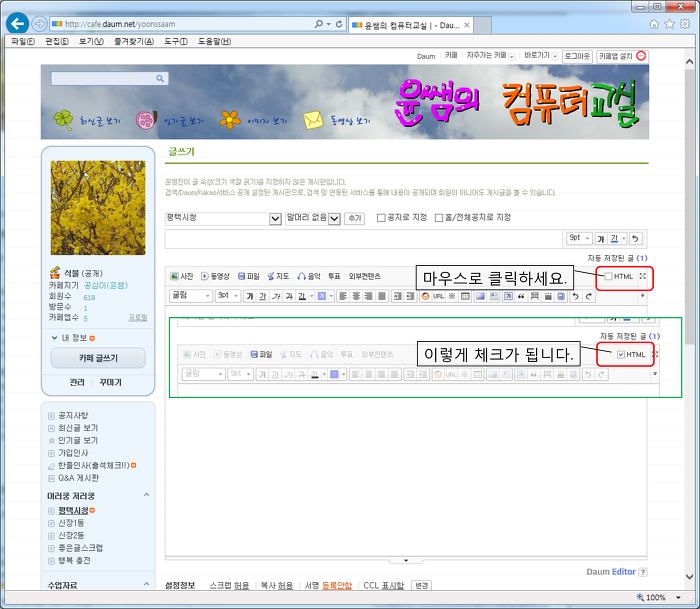Check the 홈/전체공지로 지정 box
The image size is (700, 609).
(439, 218)
